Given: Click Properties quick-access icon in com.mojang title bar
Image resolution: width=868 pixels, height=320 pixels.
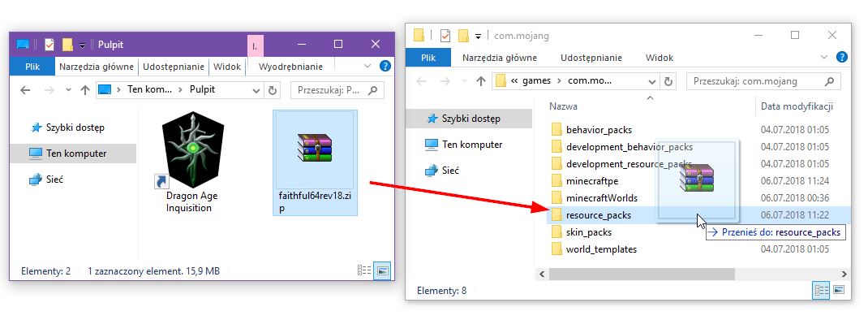Looking at the screenshot, I should [445, 36].
